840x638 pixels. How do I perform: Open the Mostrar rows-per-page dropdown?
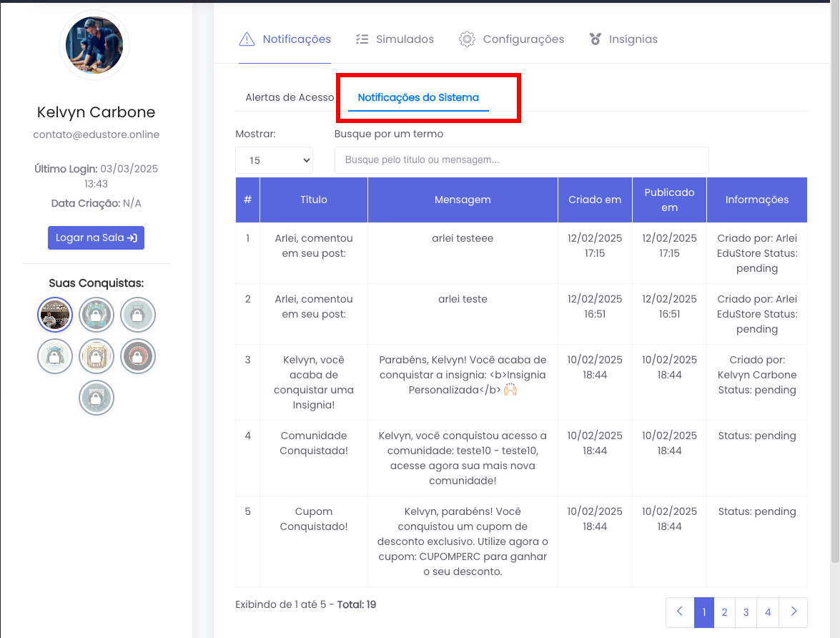click(x=275, y=160)
